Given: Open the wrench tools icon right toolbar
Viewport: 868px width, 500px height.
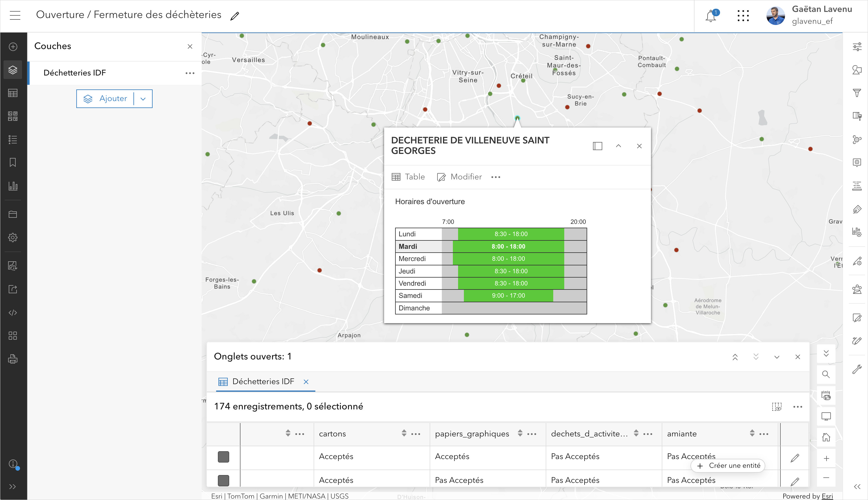Looking at the screenshot, I should coord(857,369).
